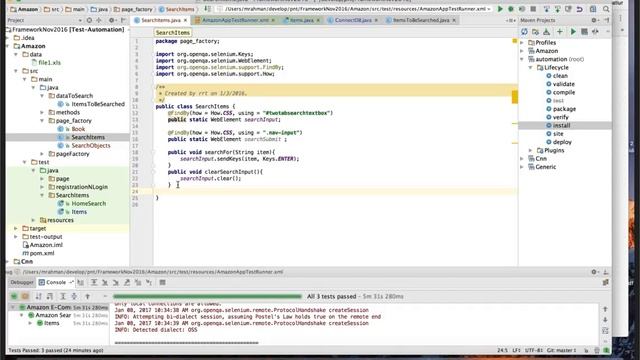Image resolution: width=640 pixels, height=360 pixels.
Task: Collapse the dataToSearch package
Action: (x=42, y=96)
